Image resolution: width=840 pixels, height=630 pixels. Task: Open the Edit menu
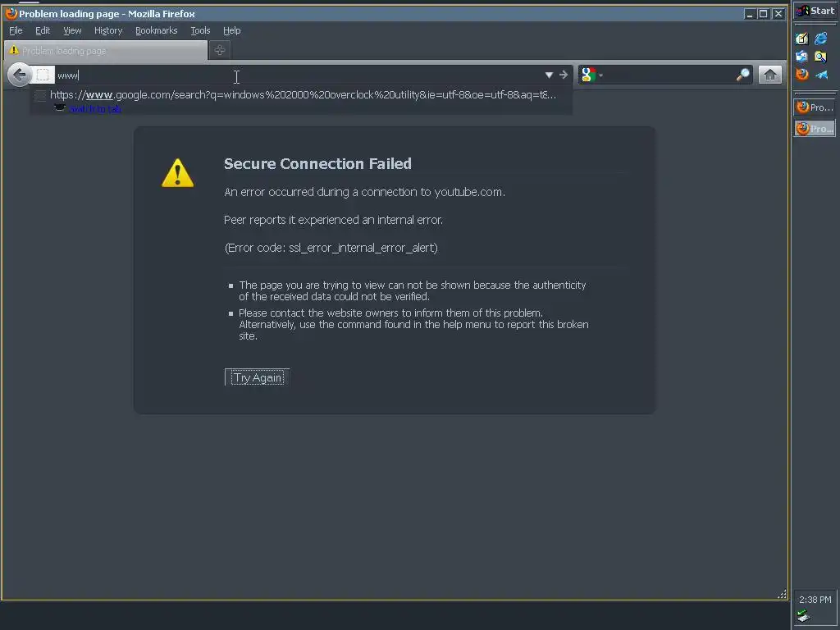pos(43,30)
